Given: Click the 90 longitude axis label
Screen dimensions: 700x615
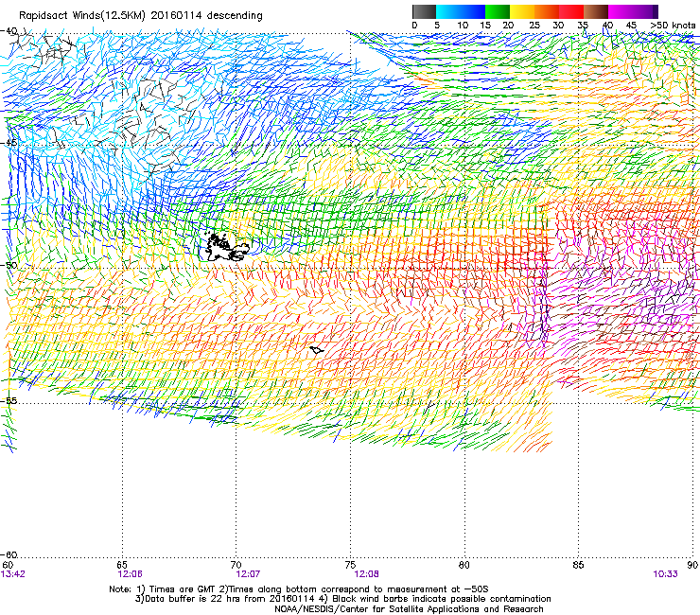Looking at the screenshot, I should click(692, 566).
